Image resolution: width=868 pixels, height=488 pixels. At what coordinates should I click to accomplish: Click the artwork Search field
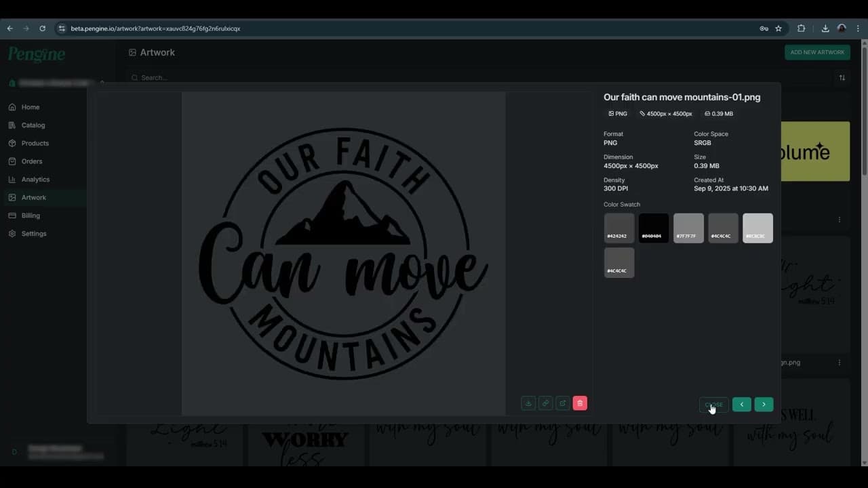point(271,78)
